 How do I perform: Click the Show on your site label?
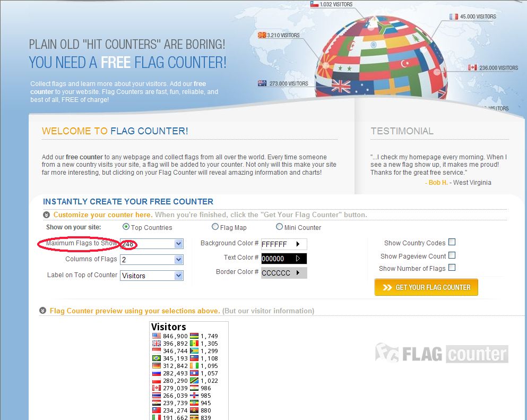(74, 227)
